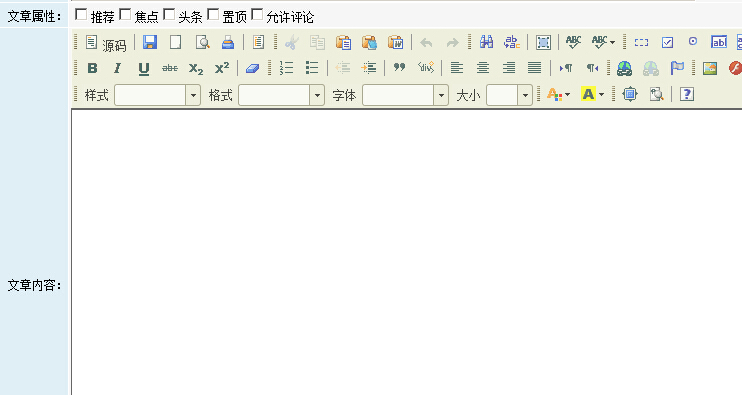Open the text color picker
Screen dimensions: 742x395
click(x=558, y=95)
